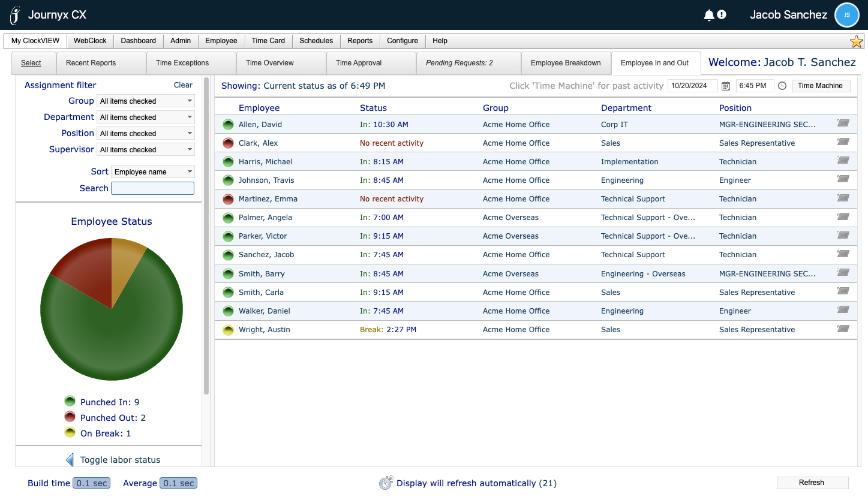Open the Schedules menu
Screen dimensions: 868x503
click(x=316, y=41)
